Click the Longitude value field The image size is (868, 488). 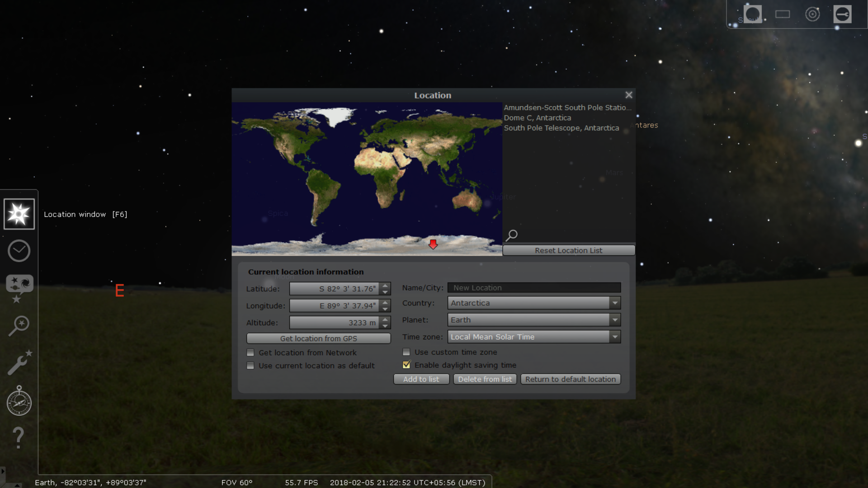pyautogui.click(x=334, y=306)
